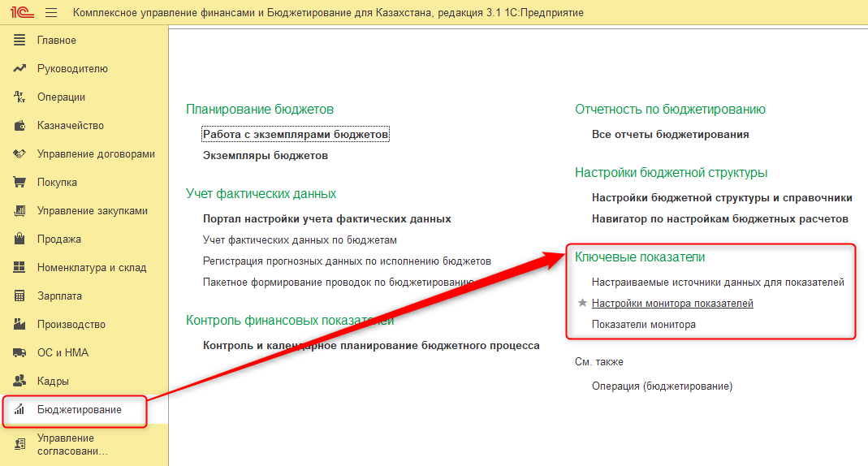The width and height of the screenshot is (868, 466).
Task: Go to the Продажа section
Action: pyautogui.click(x=59, y=239)
